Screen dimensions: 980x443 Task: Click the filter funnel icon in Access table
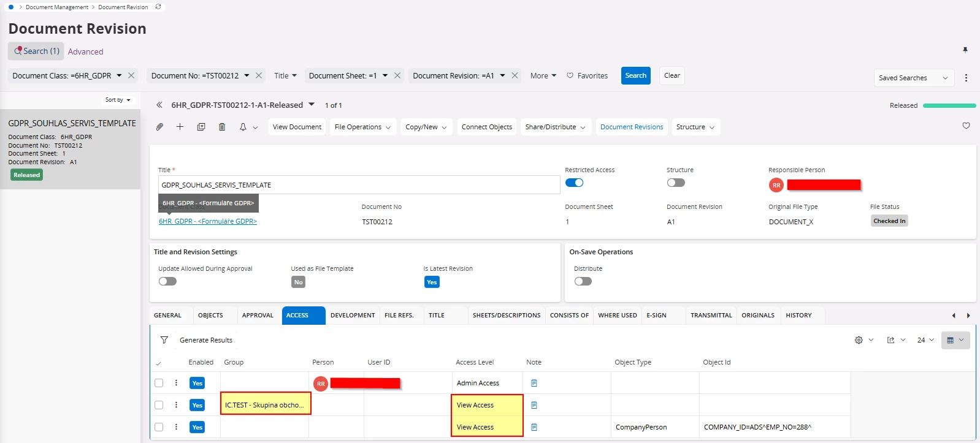(x=164, y=340)
